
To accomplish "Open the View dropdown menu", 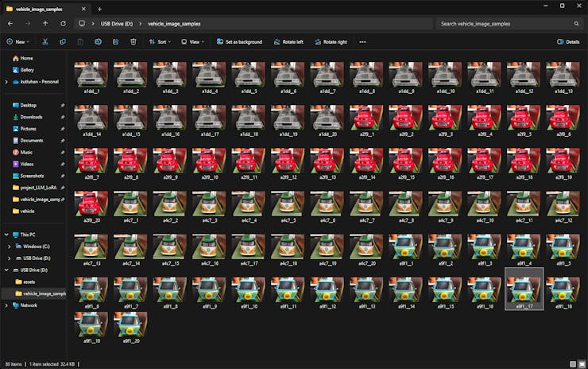I will tap(195, 41).
